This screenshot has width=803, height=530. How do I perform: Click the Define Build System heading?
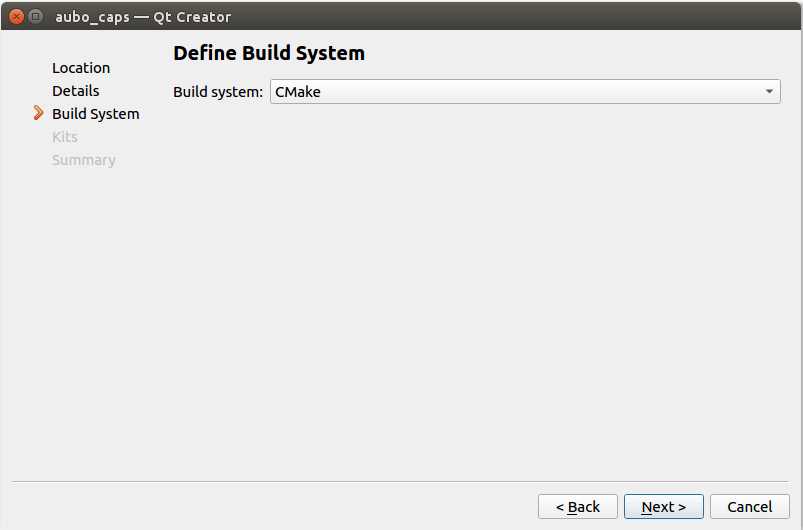pyautogui.click(x=269, y=53)
